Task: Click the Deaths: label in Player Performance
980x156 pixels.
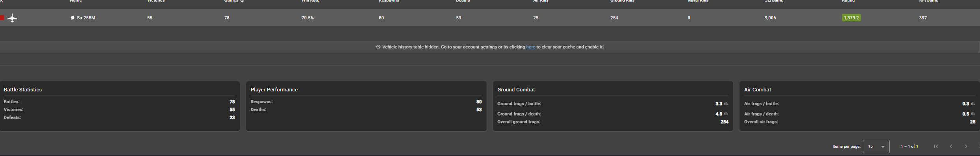Action: pos(258,110)
